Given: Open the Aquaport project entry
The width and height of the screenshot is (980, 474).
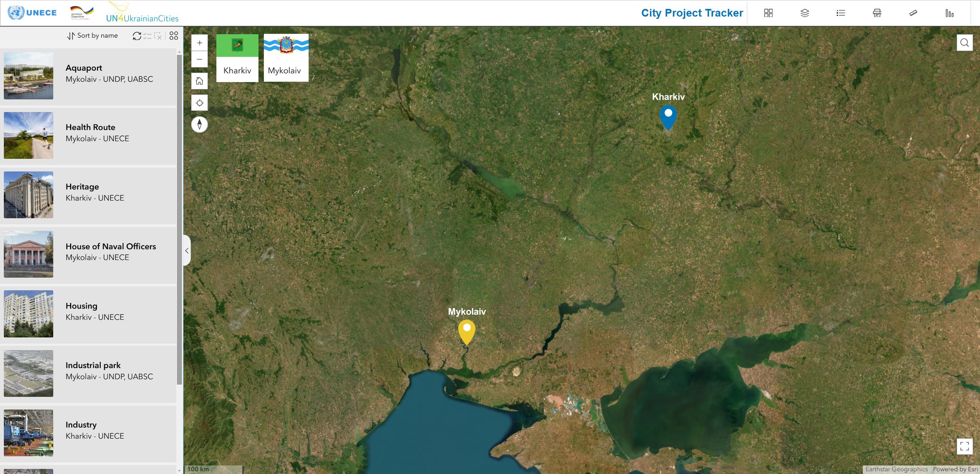Looking at the screenshot, I should coord(88,76).
